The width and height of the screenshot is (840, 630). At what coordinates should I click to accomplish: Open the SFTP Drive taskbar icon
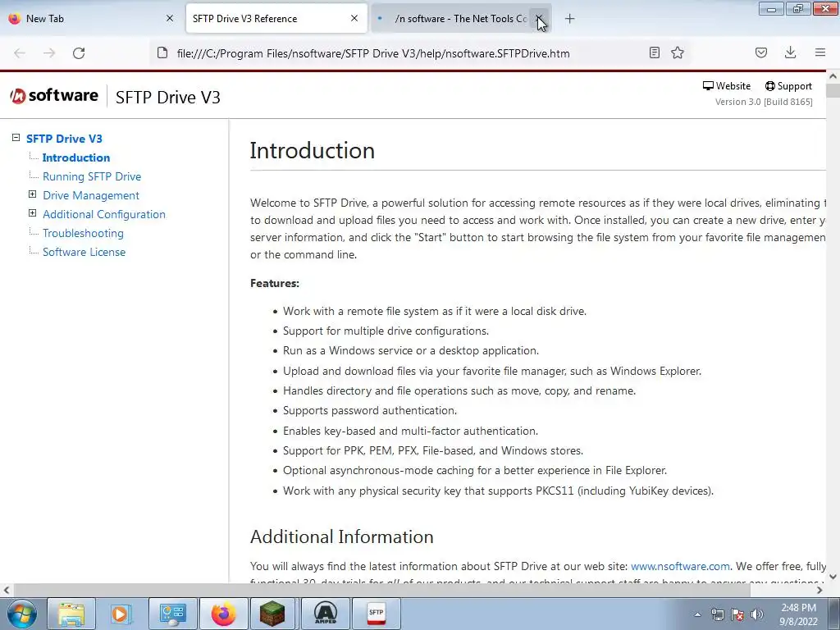click(376, 614)
